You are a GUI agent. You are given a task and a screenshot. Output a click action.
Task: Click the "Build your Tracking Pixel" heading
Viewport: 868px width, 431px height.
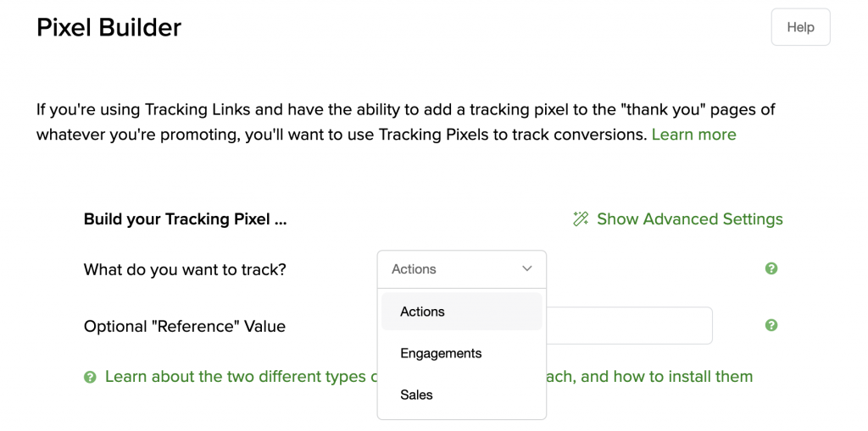[x=185, y=219]
